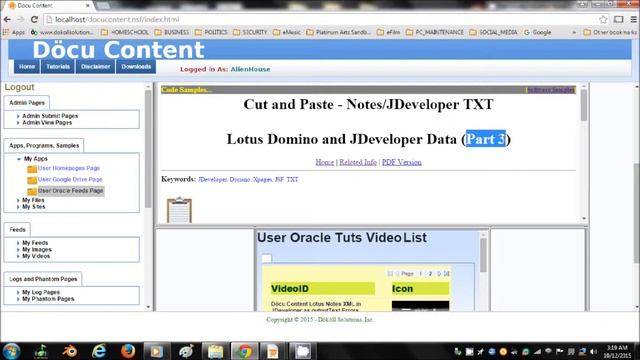The width and height of the screenshot is (640, 360).
Task: Open the SOCIAL_MEDIA bookmarks folder
Action: pos(493,32)
